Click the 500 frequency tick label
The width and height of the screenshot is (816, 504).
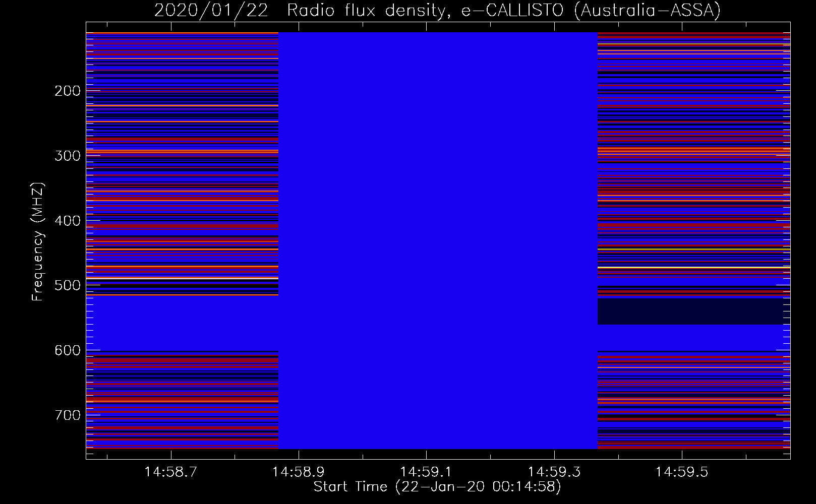click(68, 285)
